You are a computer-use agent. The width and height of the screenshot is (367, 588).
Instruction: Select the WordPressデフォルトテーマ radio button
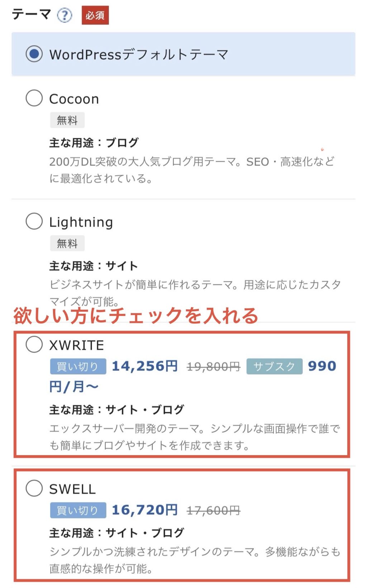(x=34, y=54)
